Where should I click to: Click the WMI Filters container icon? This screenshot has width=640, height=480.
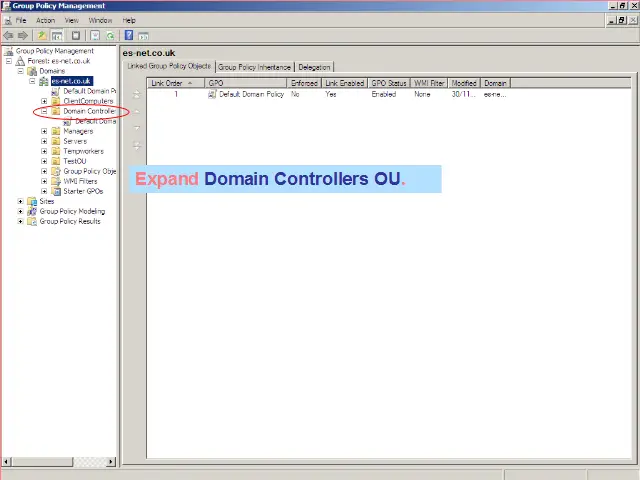(56, 181)
